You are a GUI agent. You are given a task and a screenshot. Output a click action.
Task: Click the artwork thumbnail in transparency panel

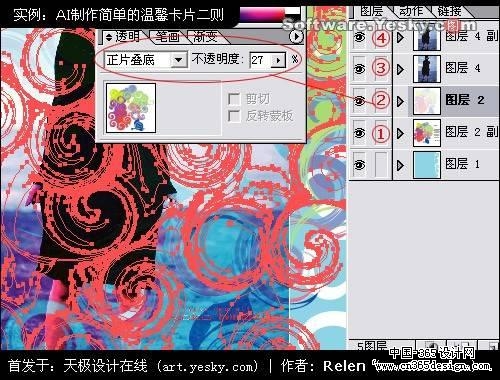(x=131, y=108)
